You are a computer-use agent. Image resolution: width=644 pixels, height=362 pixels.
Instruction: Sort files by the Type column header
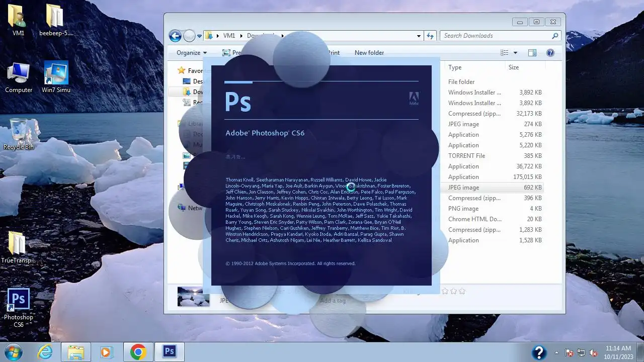tap(455, 67)
